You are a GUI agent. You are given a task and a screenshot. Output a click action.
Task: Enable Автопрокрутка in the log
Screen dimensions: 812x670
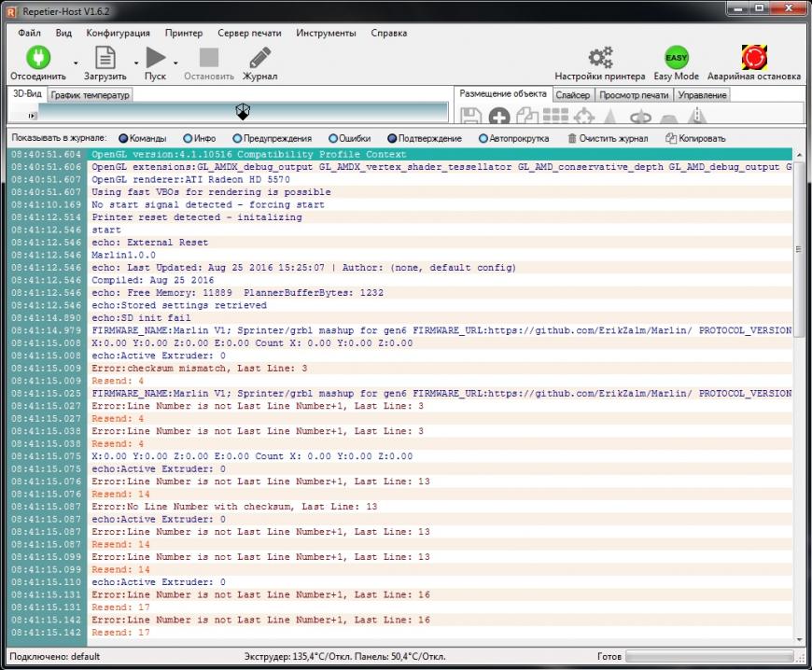(x=483, y=138)
